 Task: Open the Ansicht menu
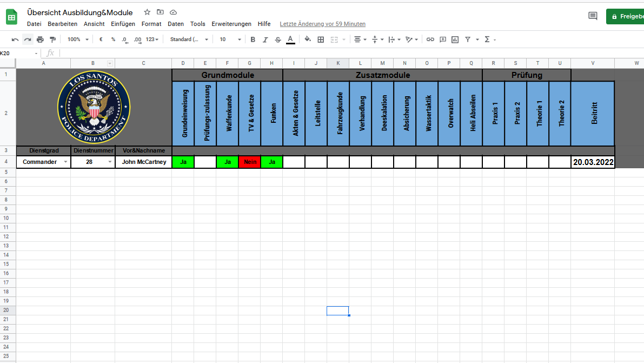pyautogui.click(x=94, y=24)
